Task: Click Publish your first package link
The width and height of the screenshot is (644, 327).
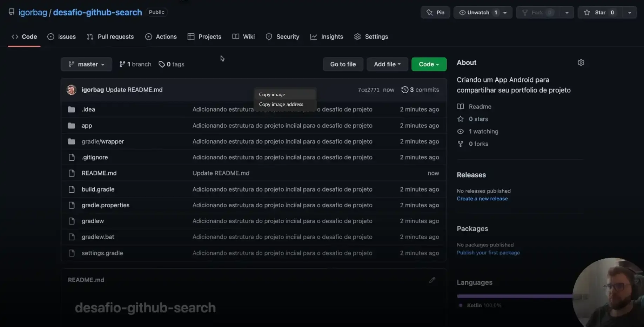Action: tap(488, 253)
